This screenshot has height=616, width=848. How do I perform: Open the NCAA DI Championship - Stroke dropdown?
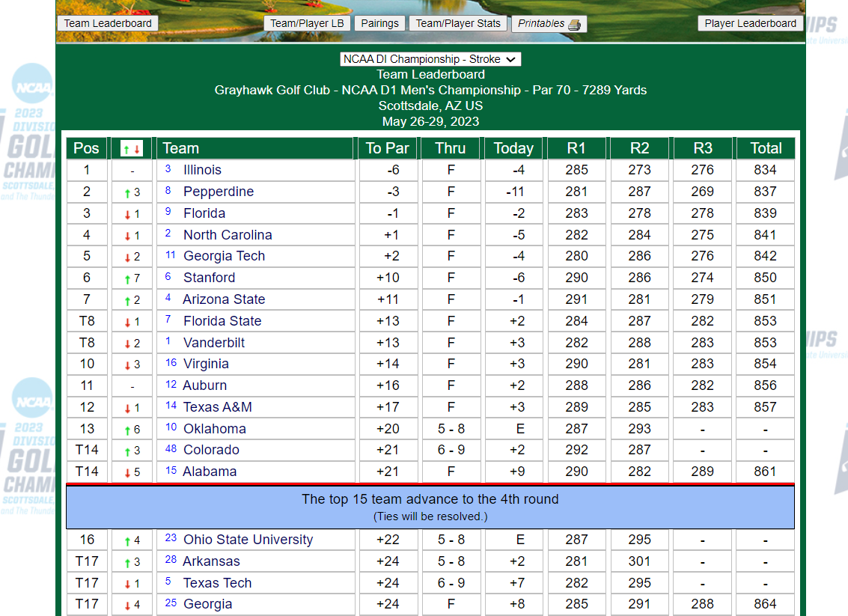pos(430,59)
